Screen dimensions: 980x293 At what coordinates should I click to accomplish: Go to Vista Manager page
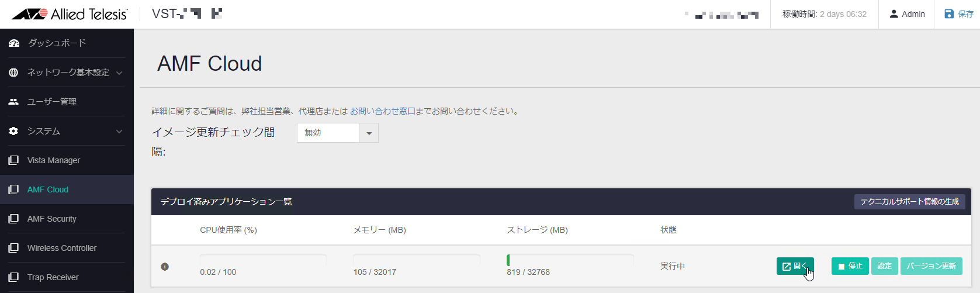point(54,160)
